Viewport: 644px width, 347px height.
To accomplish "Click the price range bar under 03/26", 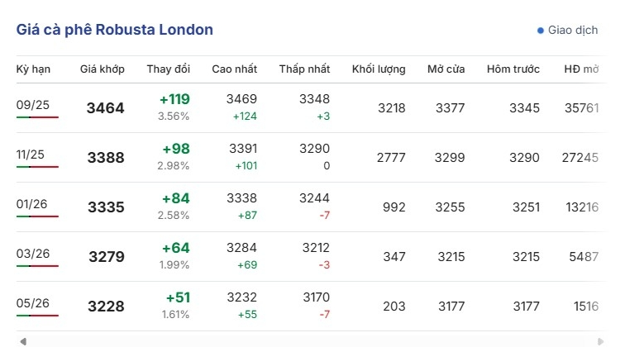I will click(x=37, y=266).
